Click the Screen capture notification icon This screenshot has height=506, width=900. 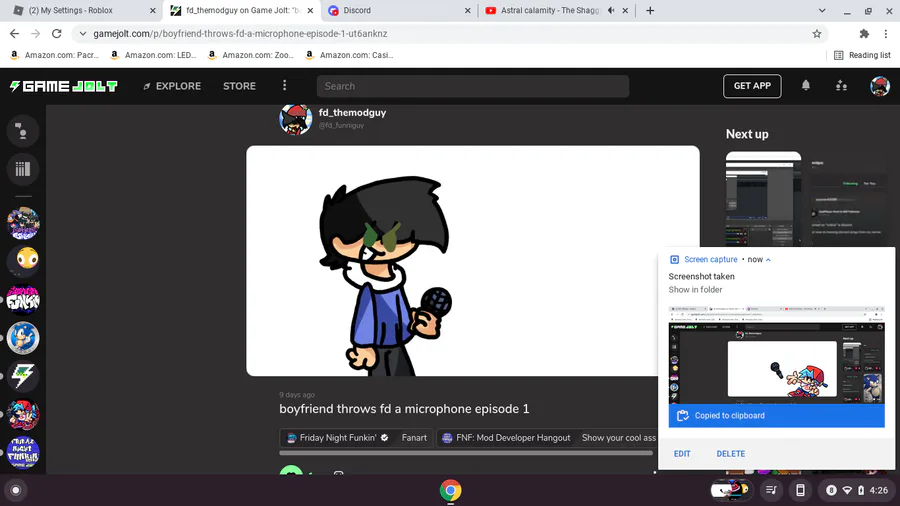(674, 260)
